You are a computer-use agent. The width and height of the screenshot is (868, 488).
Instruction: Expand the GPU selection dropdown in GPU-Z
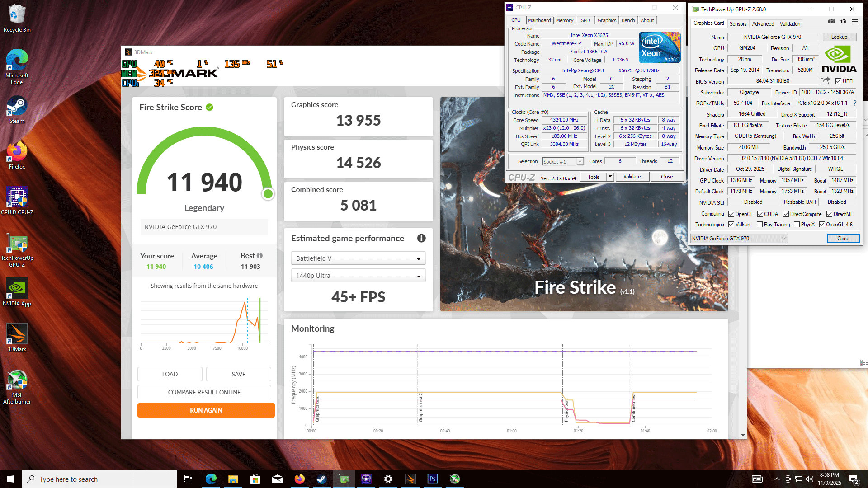pyautogui.click(x=783, y=239)
